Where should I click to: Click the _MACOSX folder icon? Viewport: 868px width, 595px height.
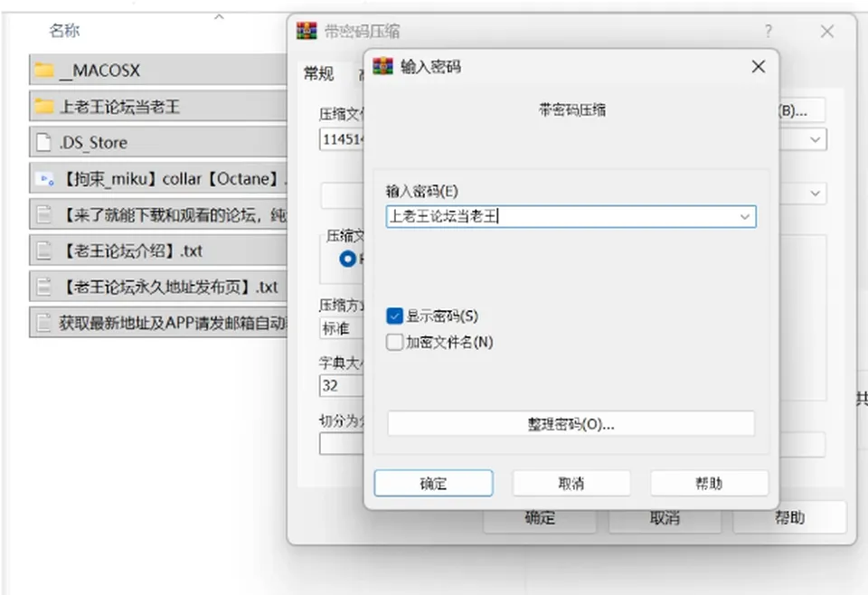[x=43, y=71]
